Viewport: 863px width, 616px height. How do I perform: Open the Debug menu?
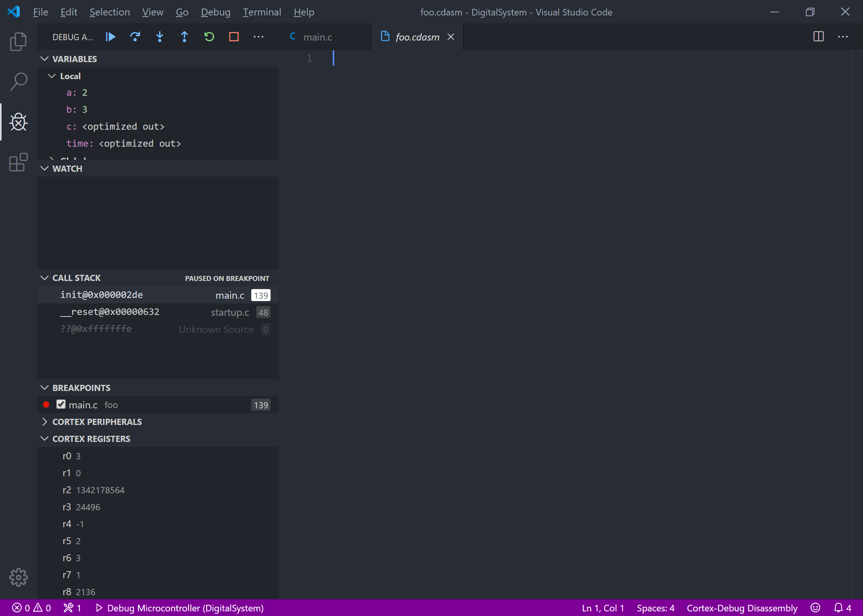point(215,12)
